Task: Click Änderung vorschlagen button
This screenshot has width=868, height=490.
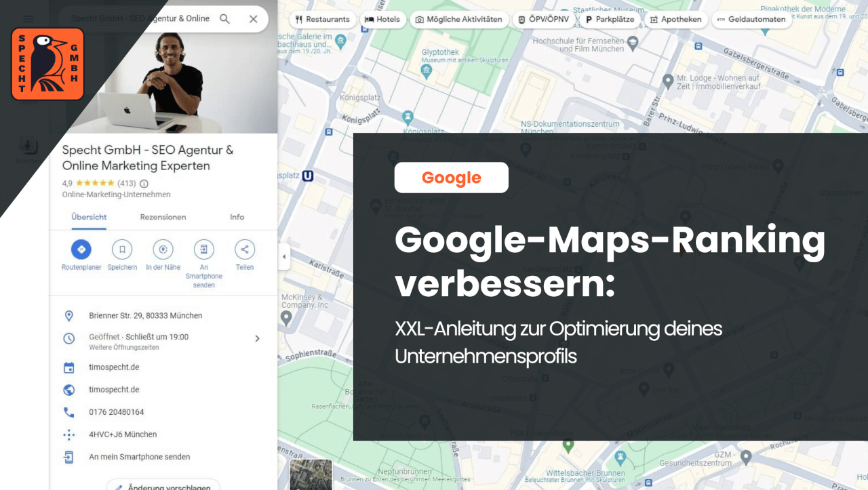Action: 163,487
